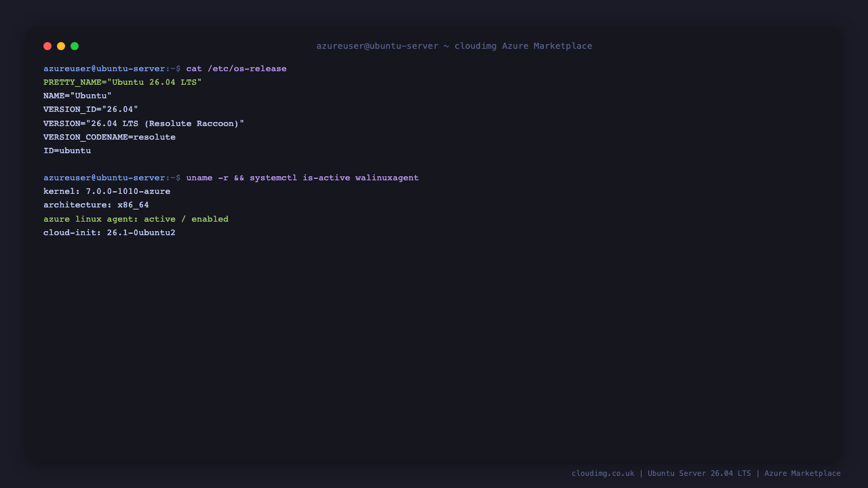Click the 'azure linux agent: active / enabled' line

coord(136,219)
